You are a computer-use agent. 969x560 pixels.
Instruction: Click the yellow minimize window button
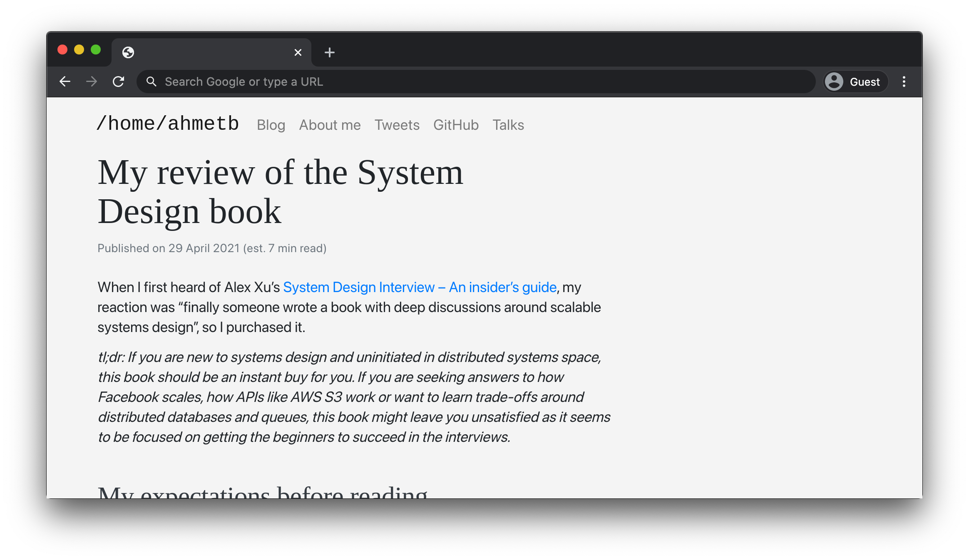[79, 50]
